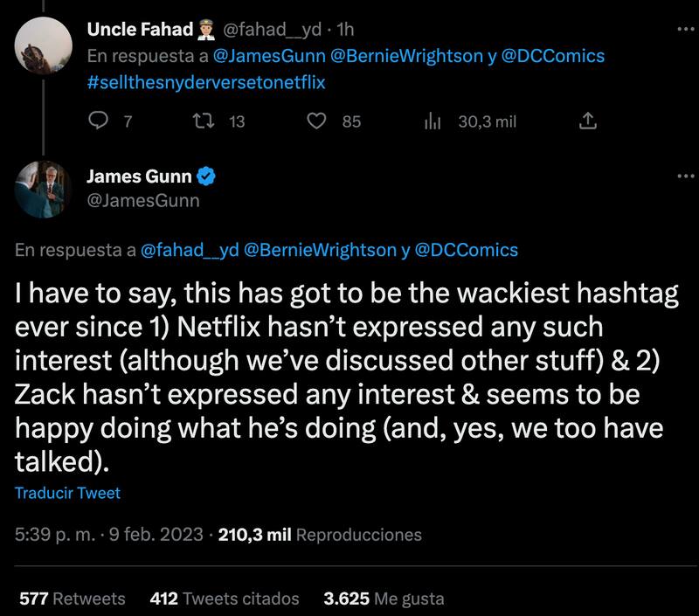Viewport: 699px width, 616px height.
Task: Click Traducir Tweet link
Action: [x=67, y=493]
